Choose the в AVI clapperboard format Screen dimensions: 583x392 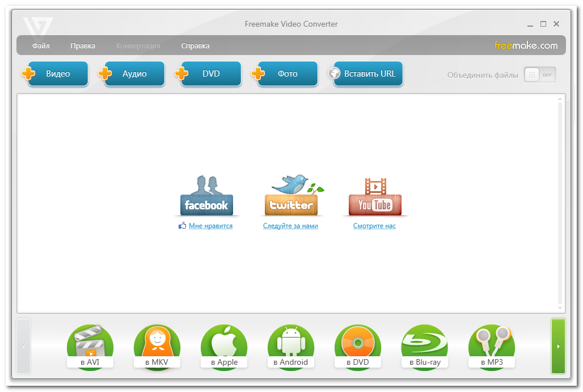click(x=90, y=347)
